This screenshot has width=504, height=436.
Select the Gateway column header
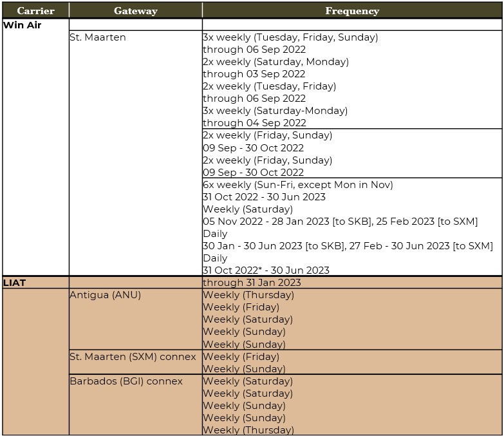pos(135,11)
